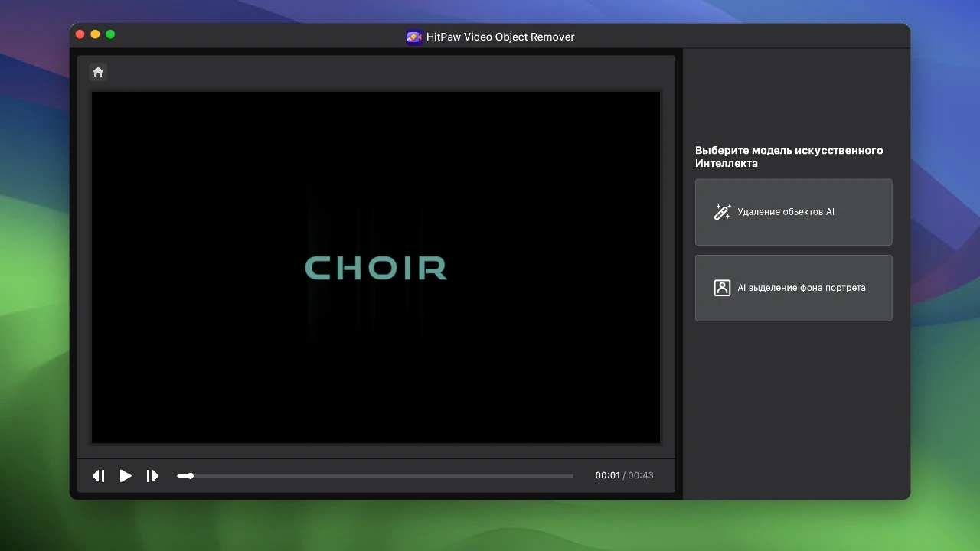Seek to the middle of the progress bar
Viewport: 980px width, 551px height.
click(x=375, y=476)
